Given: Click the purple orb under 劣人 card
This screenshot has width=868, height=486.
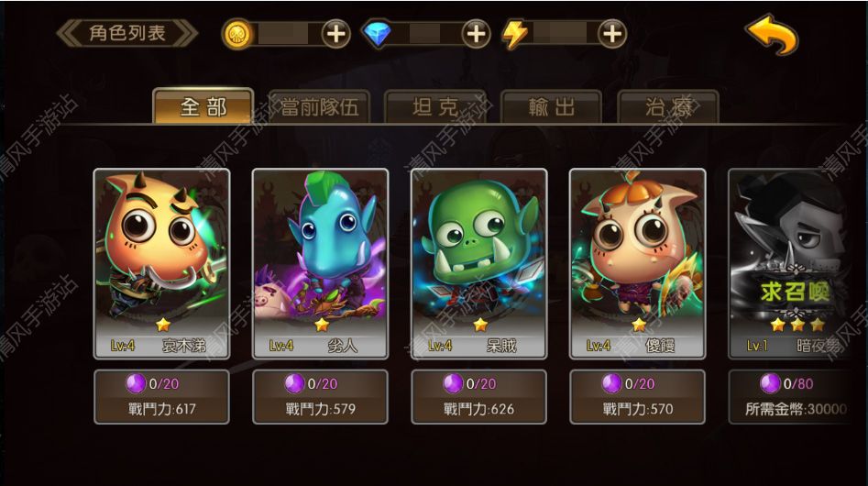Looking at the screenshot, I should coord(294,383).
